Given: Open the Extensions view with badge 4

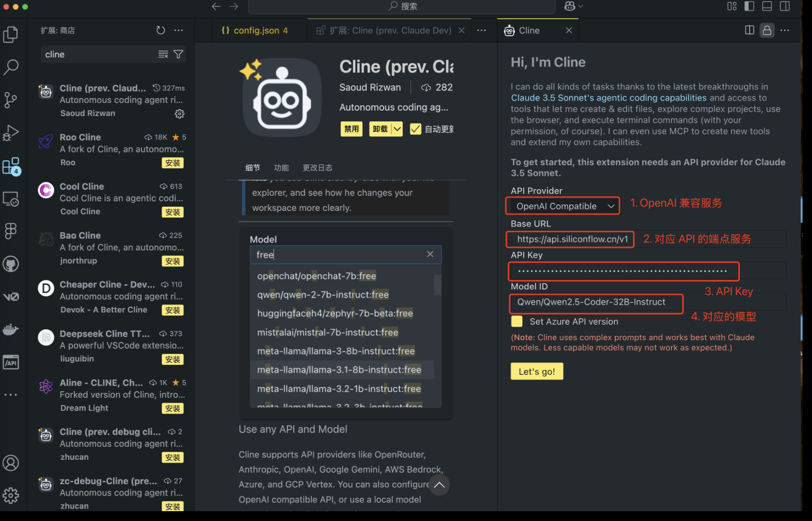Looking at the screenshot, I should (11, 166).
